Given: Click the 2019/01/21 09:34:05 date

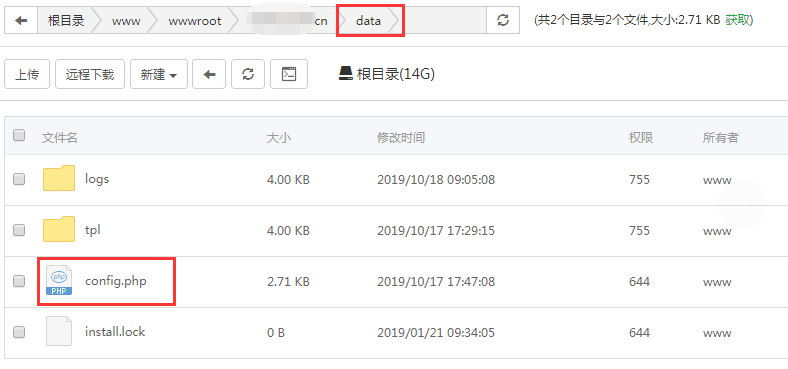Looking at the screenshot, I should tap(436, 332).
